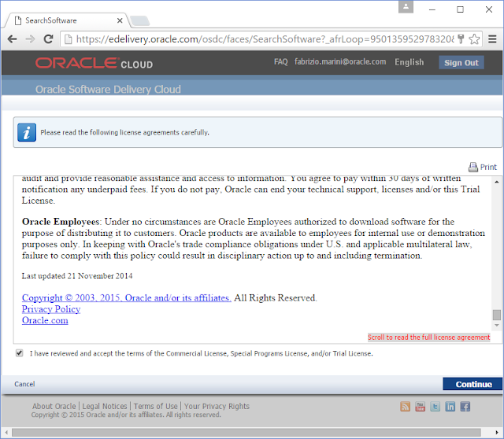Open the Facebook icon in footer
Image resolution: width=504 pixels, height=439 pixels.
tap(465, 407)
